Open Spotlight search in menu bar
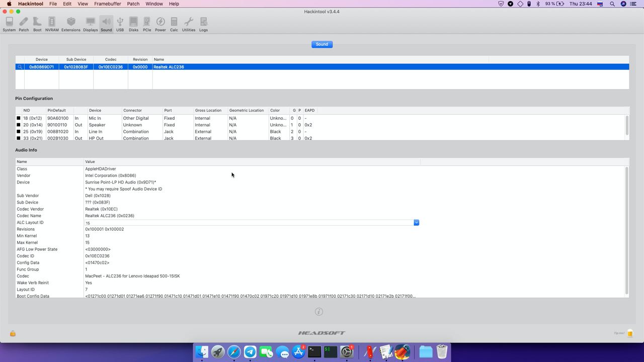 (x=612, y=4)
